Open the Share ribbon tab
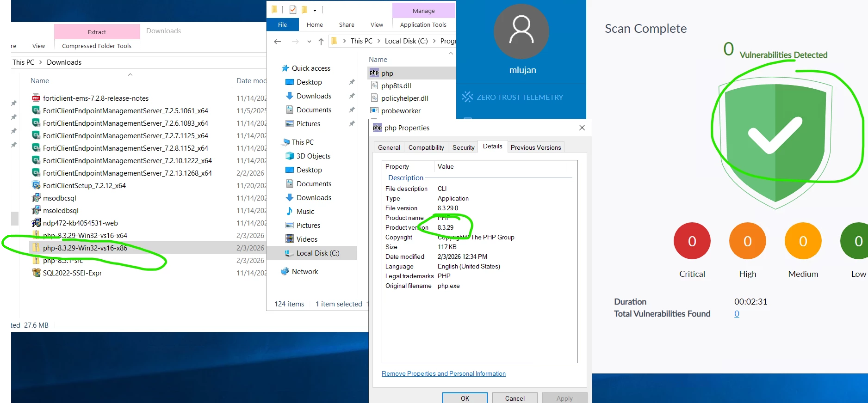Image resolution: width=868 pixels, height=403 pixels. click(347, 24)
